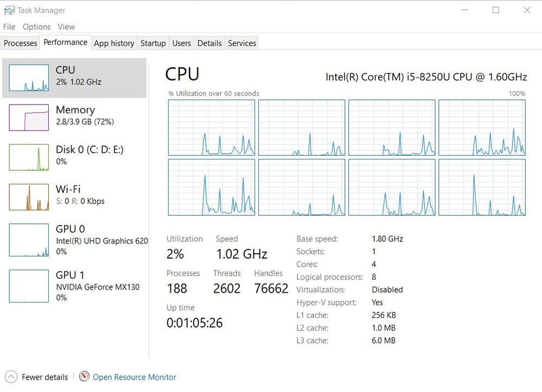Click the 100% graph scale label
This screenshot has height=392, width=542.
(x=517, y=93)
